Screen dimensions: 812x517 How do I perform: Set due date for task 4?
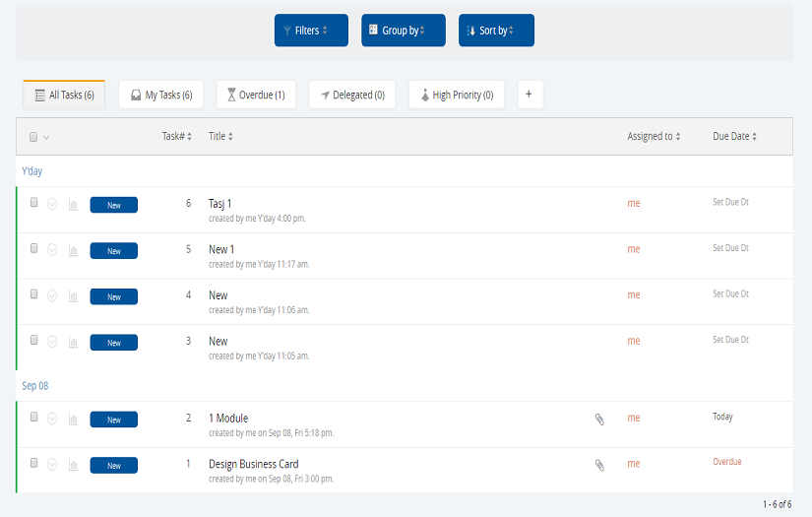(x=730, y=293)
